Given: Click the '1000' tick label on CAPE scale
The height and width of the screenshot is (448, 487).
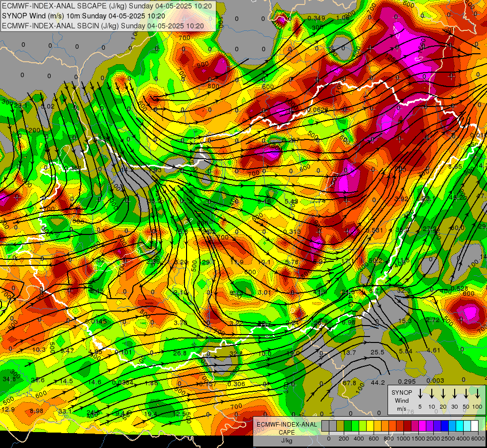Looking at the screenshot, I should tap(403, 439).
